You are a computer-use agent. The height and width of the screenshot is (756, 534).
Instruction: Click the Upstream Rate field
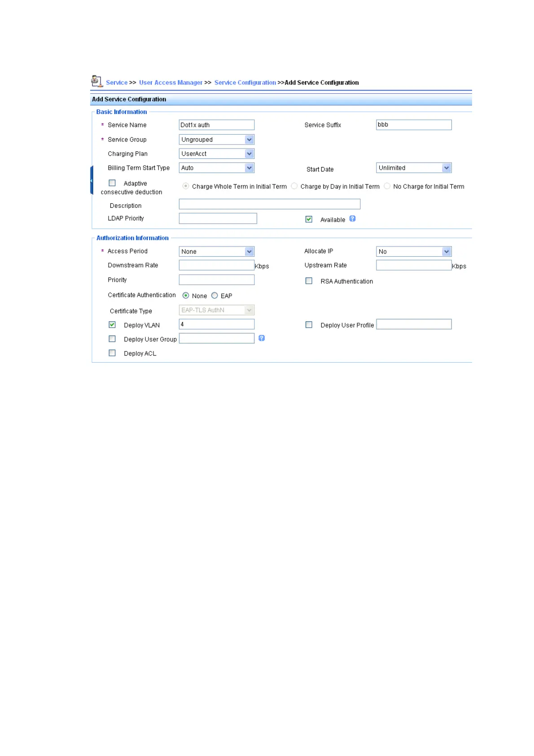pos(414,265)
